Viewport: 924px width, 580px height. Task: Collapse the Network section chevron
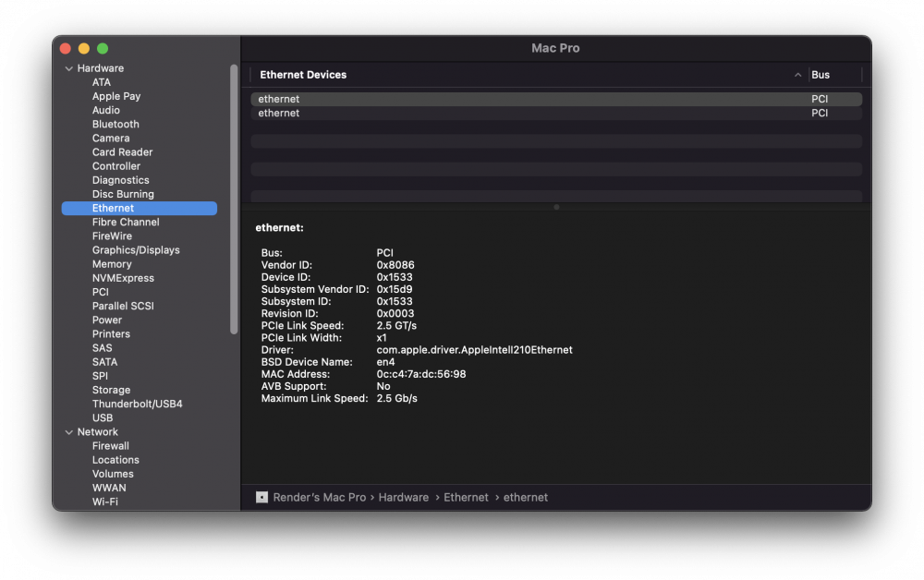tap(69, 432)
